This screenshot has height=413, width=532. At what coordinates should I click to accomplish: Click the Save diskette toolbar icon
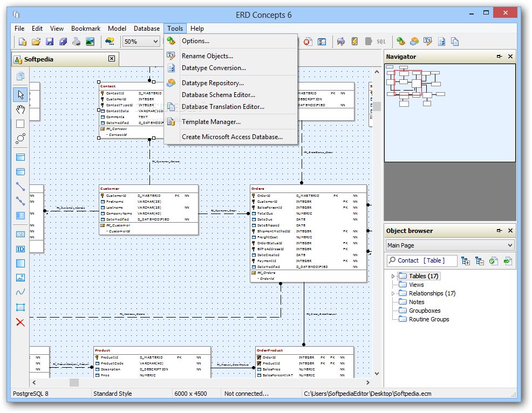pyautogui.click(x=50, y=42)
